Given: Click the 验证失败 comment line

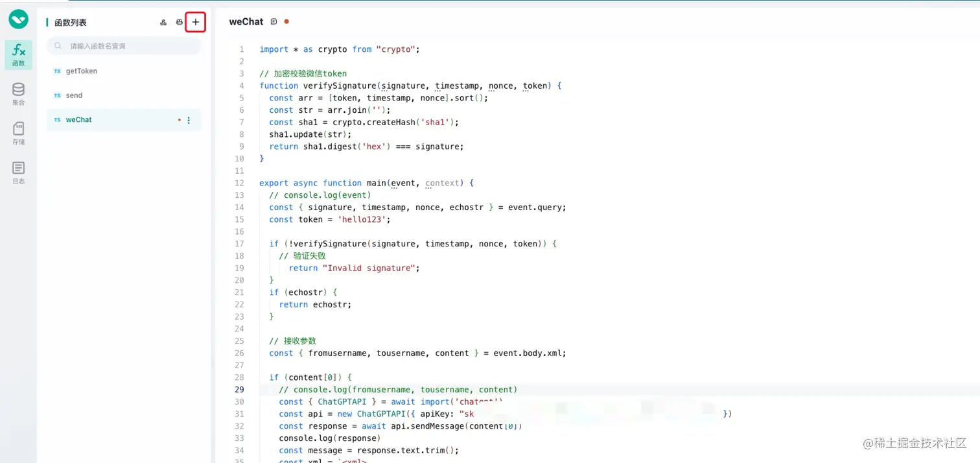Looking at the screenshot, I should (302, 256).
